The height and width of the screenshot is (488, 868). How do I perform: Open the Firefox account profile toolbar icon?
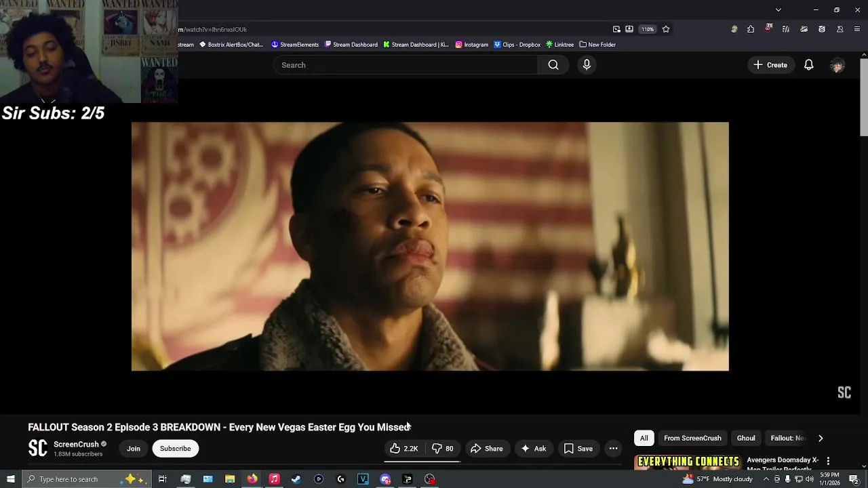(x=840, y=29)
